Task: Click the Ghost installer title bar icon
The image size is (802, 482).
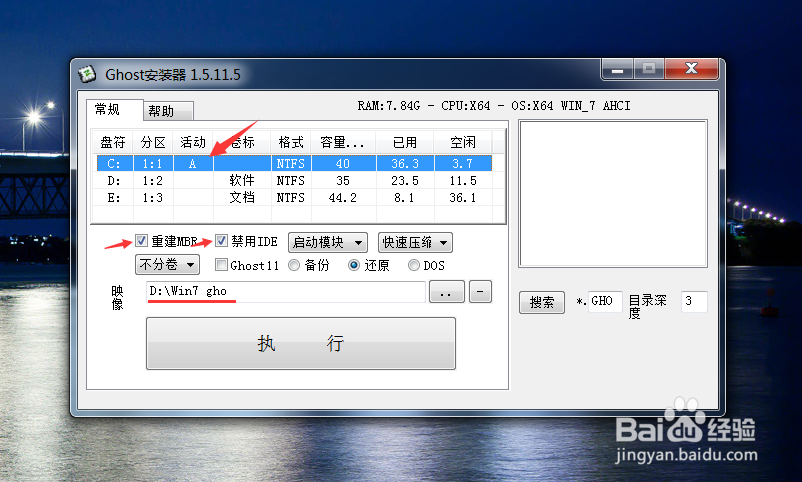Action: 87,74
